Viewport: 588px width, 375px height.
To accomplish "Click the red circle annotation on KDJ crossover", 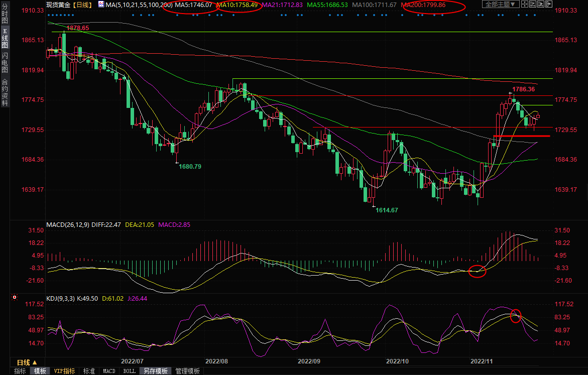I will coord(516,316).
